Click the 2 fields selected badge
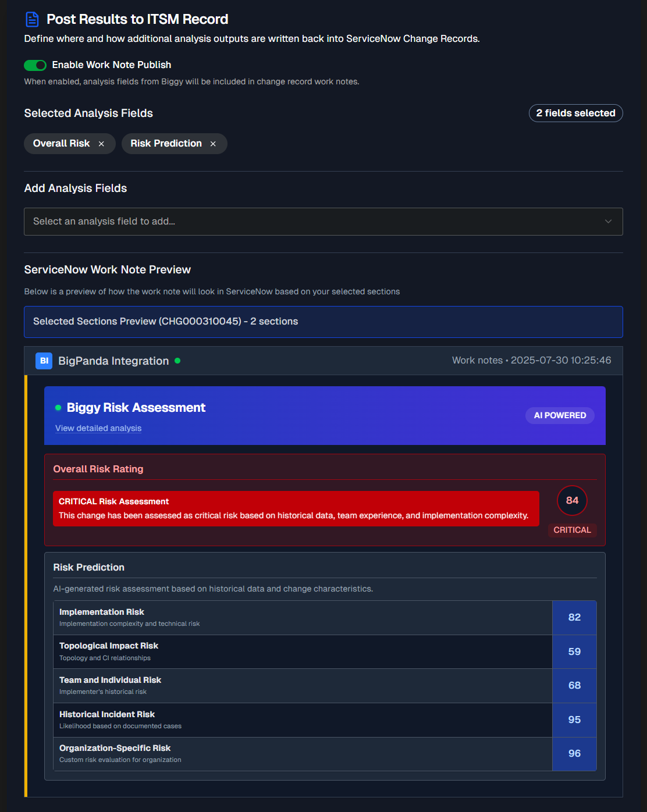647x812 pixels. 575,113
